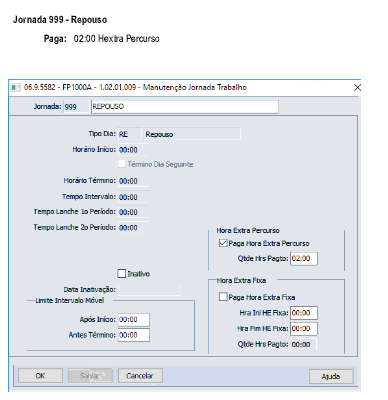Open help with the Ajuda button
388x400 pixels.
tap(331, 376)
